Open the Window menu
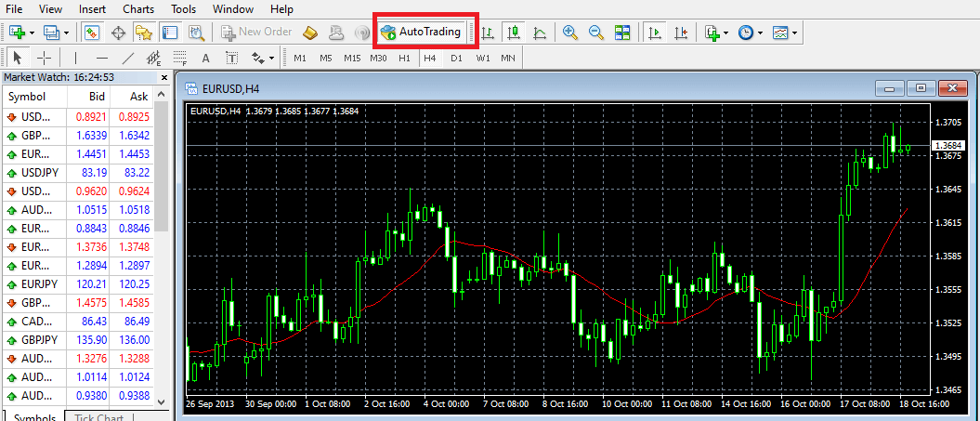This screenshot has width=980, height=421. [x=232, y=9]
